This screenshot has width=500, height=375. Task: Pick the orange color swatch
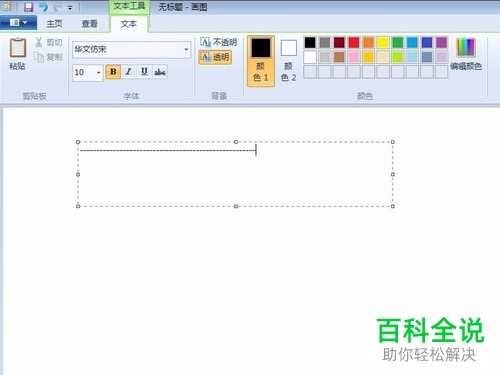coord(368,43)
